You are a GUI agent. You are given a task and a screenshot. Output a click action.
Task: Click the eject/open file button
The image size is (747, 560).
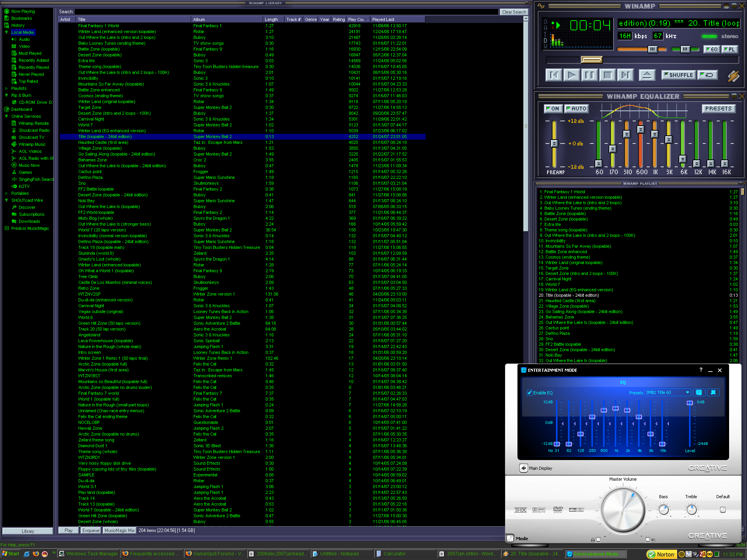[x=647, y=75]
